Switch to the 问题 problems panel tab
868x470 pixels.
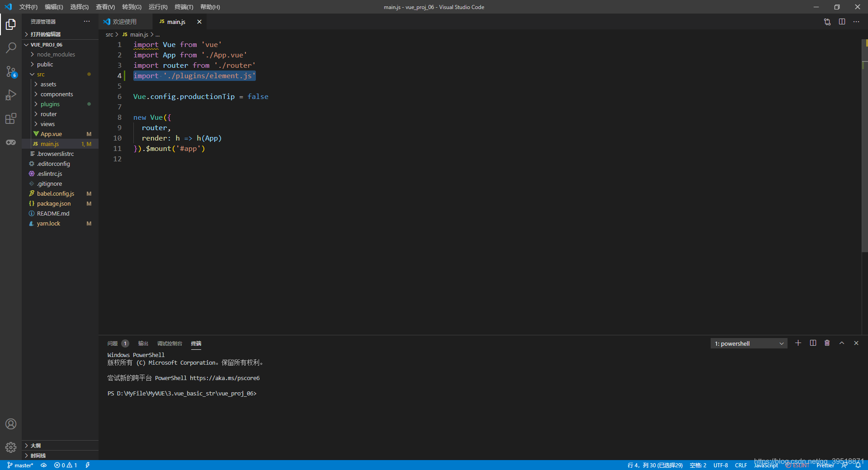click(x=118, y=343)
